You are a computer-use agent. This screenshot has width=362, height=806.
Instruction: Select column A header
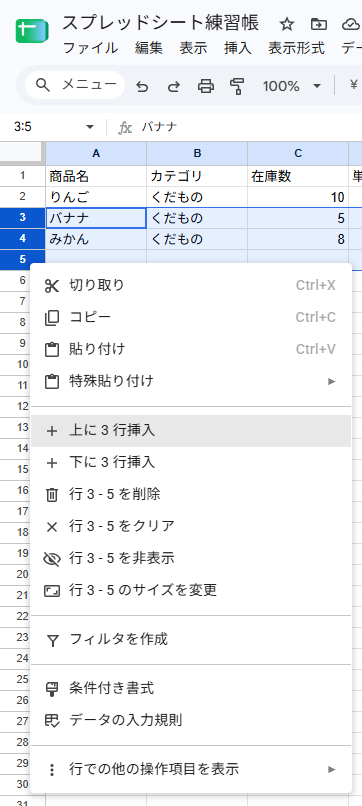tap(96, 153)
